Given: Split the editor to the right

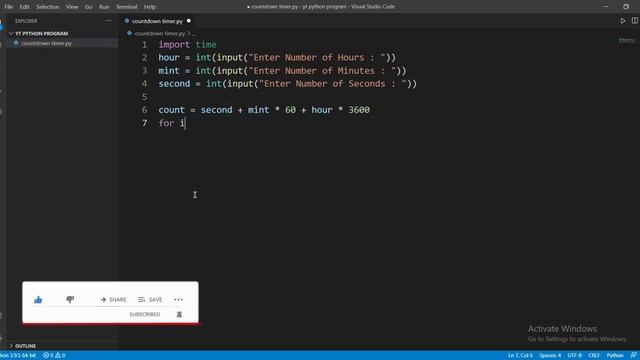Looking at the screenshot, I should 635,20.
